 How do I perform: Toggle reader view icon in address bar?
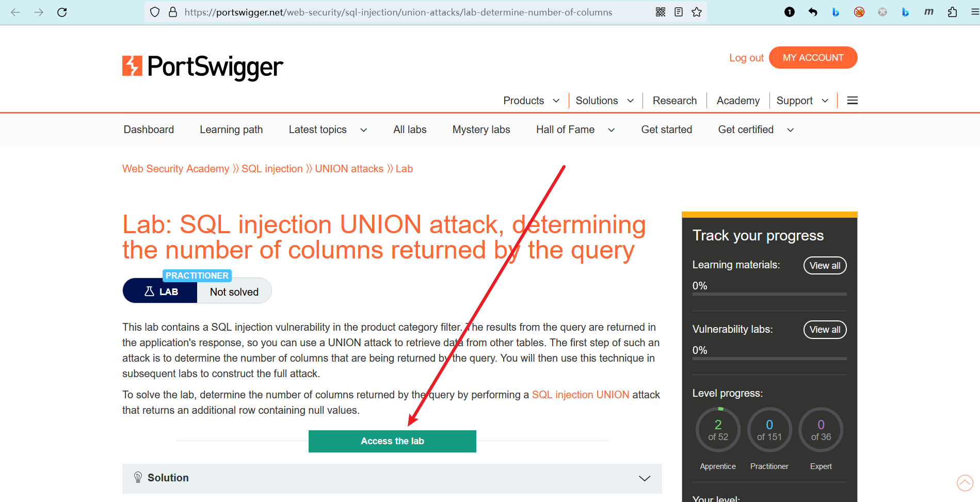point(679,12)
